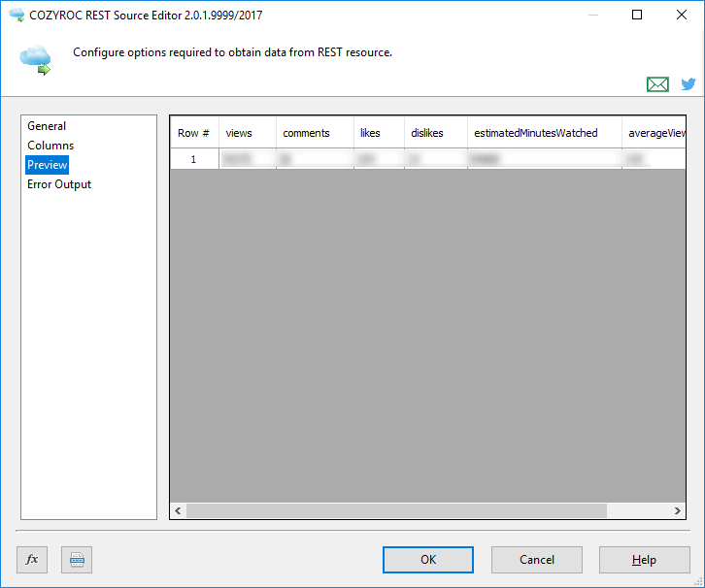Click the scroll left arrow
The height and width of the screenshot is (588, 705).
(178, 510)
